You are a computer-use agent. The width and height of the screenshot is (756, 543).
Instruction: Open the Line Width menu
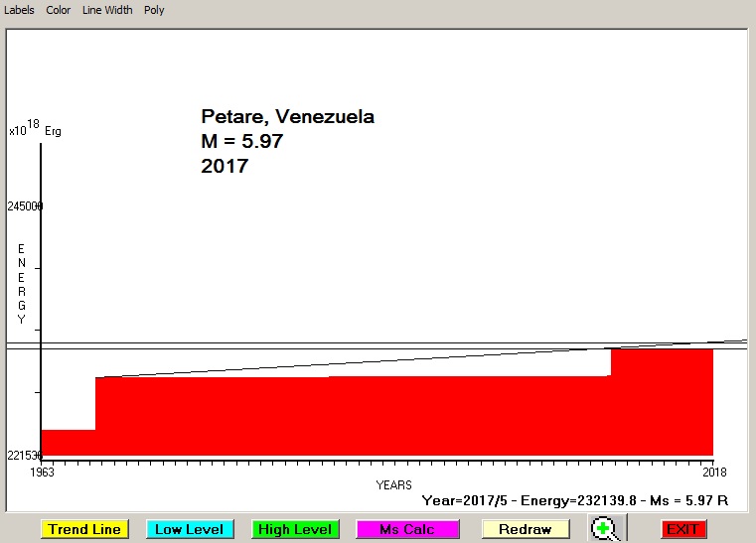click(x=107, y=10)
